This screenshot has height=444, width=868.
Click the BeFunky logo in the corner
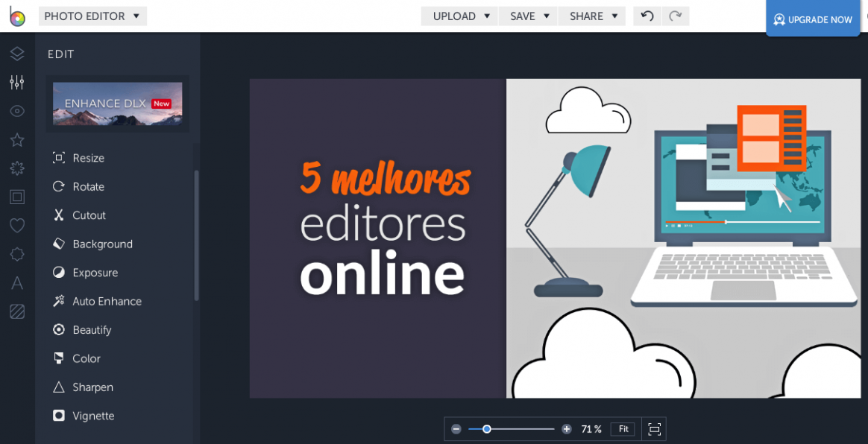point(16,16)
